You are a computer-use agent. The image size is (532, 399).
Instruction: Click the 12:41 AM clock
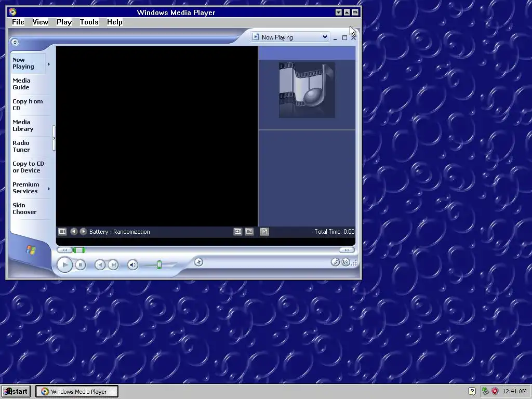click(514, 391)
